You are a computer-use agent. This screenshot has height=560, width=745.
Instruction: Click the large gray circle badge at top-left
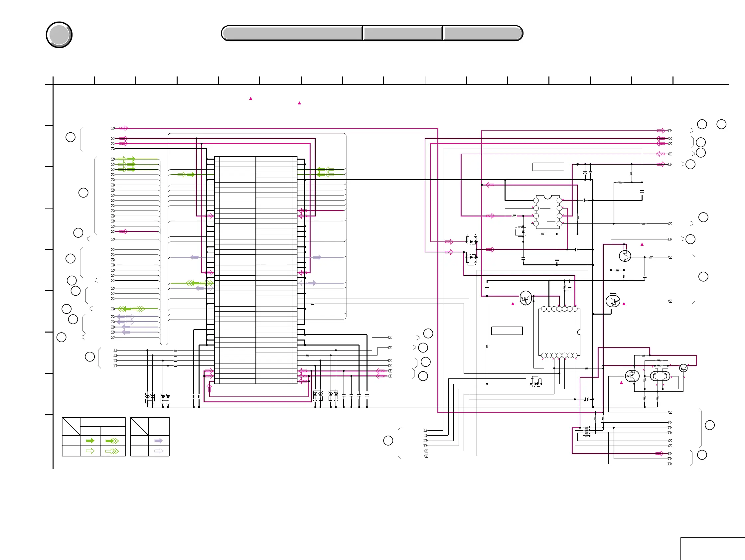click(59, 35)
